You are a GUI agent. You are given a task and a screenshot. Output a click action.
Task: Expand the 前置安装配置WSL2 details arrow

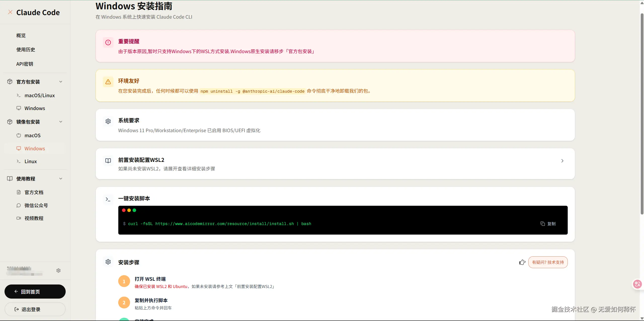(x=562, y=161)
